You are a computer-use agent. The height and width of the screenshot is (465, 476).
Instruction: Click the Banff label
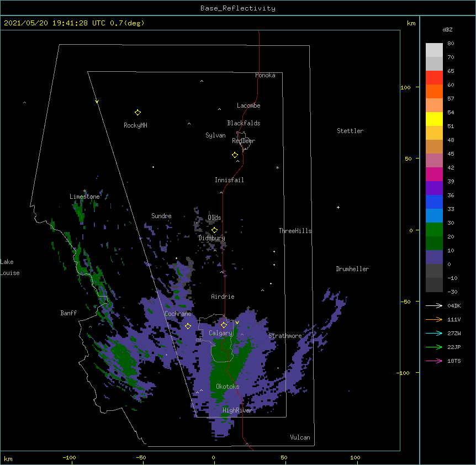pyautogui.click(x=68, y=313)
